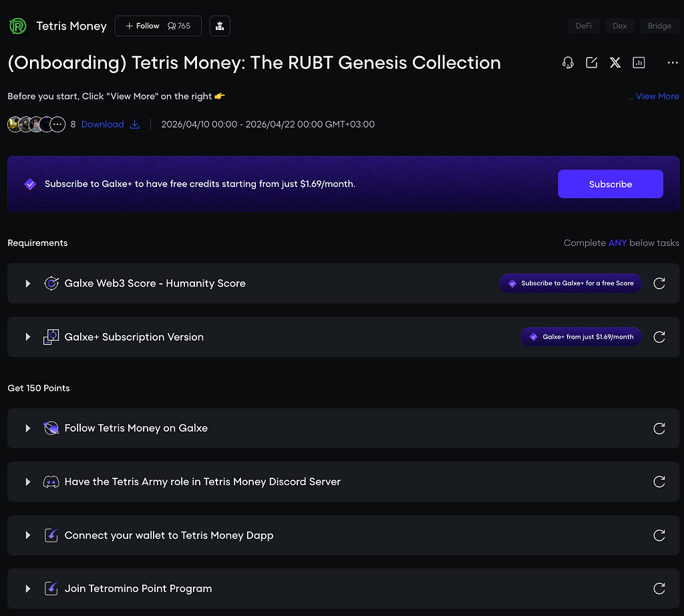Open the support headset icon

tap(568, 63)
